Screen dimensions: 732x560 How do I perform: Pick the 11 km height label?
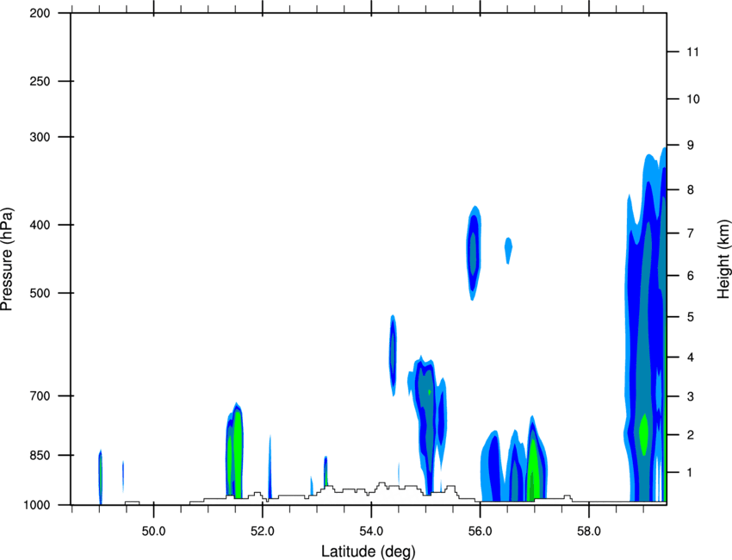[x=692, y=52]
